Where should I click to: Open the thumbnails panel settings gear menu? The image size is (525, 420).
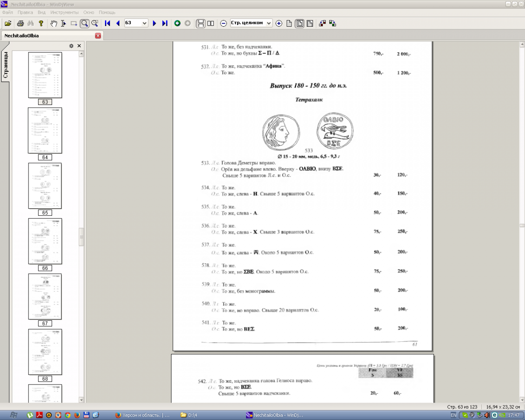pos(71,46)
